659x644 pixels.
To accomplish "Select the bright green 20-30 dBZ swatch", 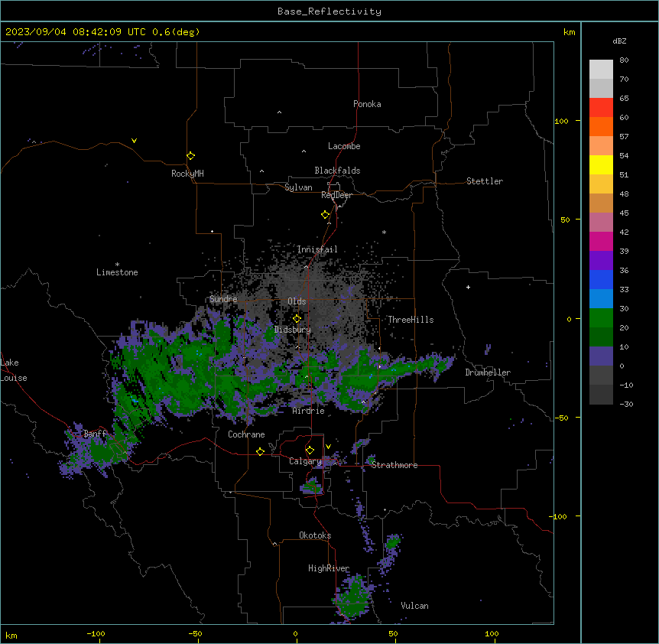I will (x=601, y=318).
